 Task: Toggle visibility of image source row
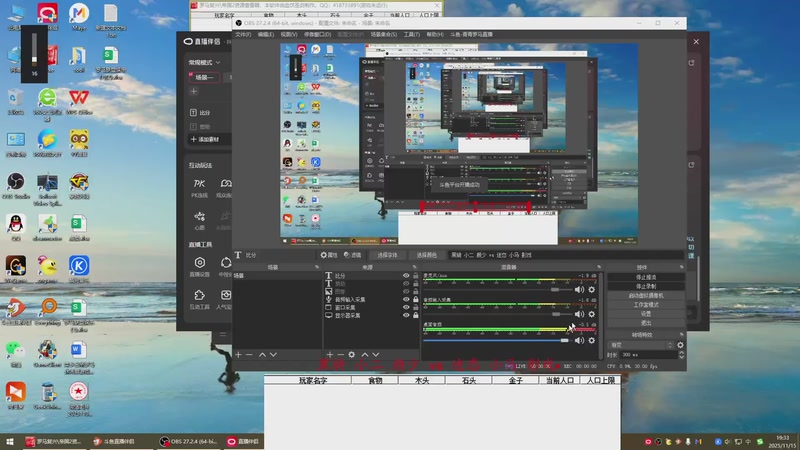(406, 291)
